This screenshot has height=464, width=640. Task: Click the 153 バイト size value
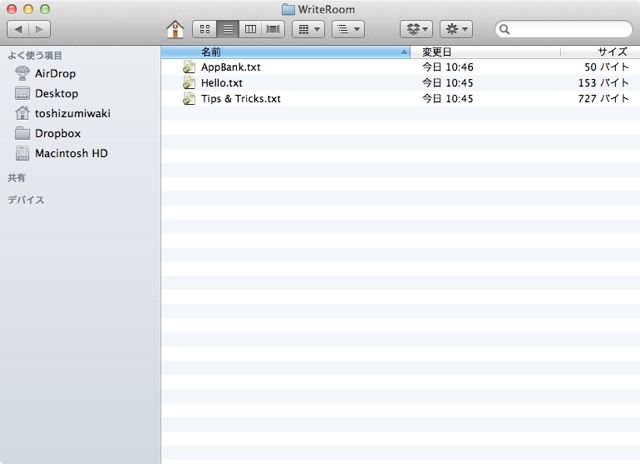tap(604, 83)
